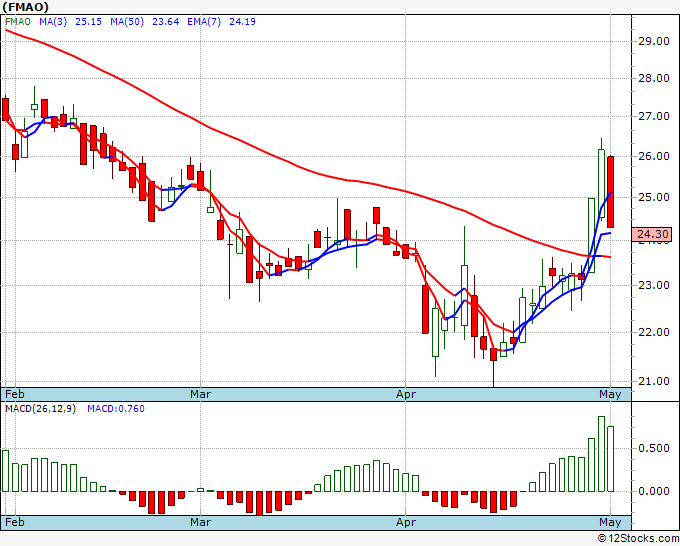Click the 0.500 MACD axis label
The image size is (680, 546).
tap(654, 448)
